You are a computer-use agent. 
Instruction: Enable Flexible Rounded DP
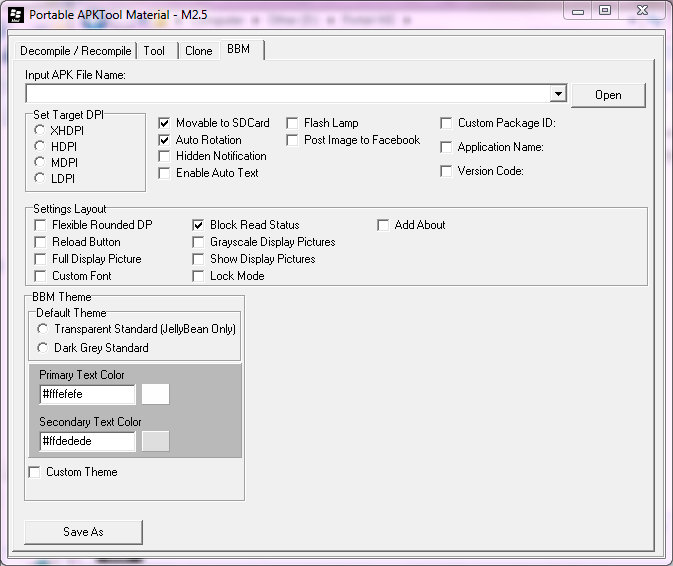tap(40, 225)
